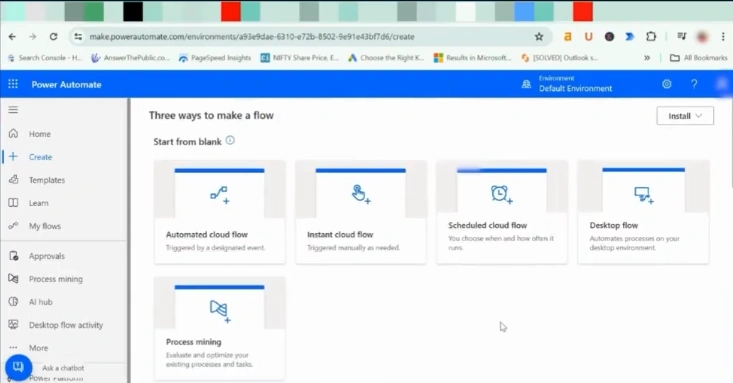733x383 pixels.
Task: Open the app launcher waffle icon
Action: click(13, 84)
